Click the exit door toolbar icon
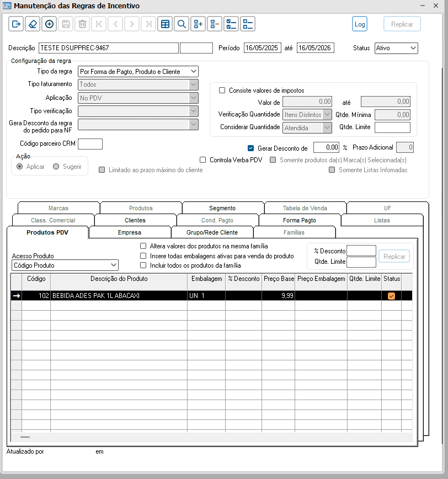Screen dimensions: 448x479 (16, 24)
